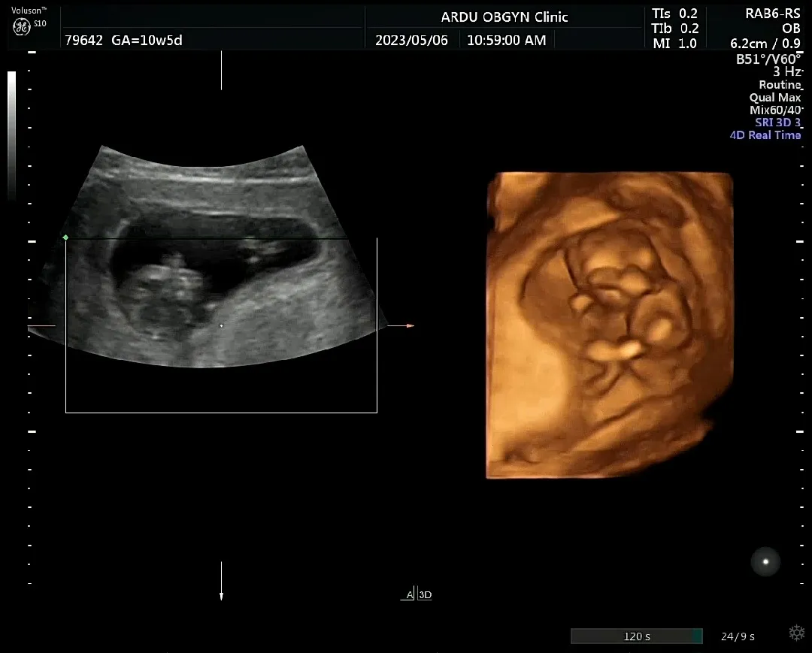
Task: Click the date 2023/05/06
Action: (411, 41)
